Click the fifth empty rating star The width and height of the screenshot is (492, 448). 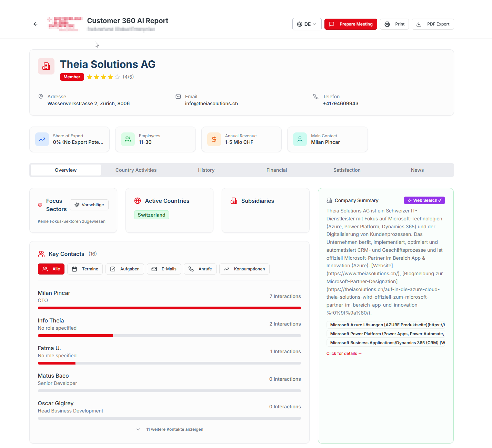tap(117, 77)
